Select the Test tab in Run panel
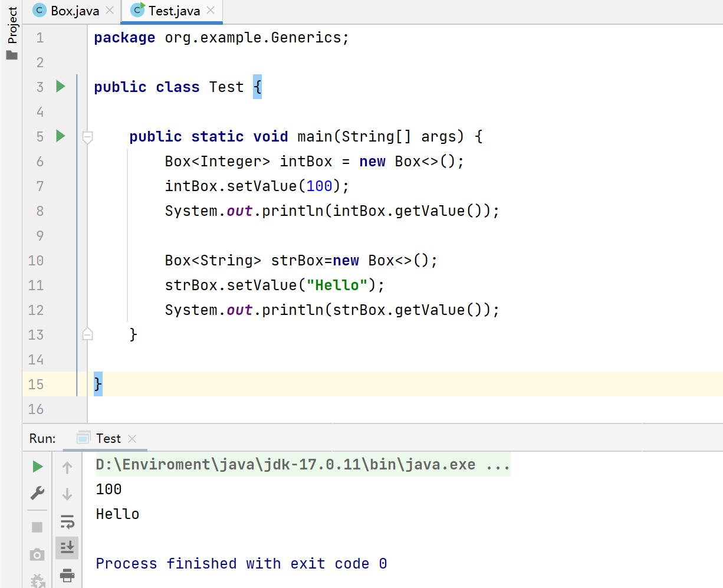The width and height of the screenshot is (723, 588). click(108, 439)
